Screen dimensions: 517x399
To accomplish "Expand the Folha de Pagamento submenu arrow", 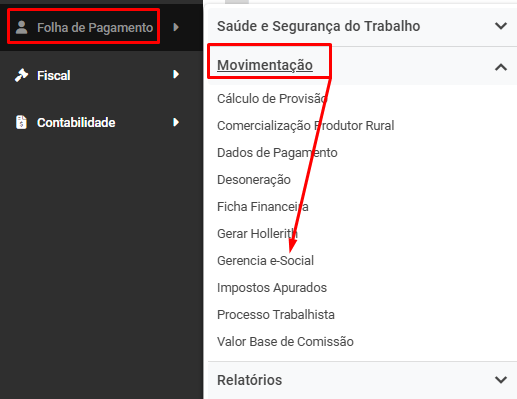I will [x=176, y=27].
